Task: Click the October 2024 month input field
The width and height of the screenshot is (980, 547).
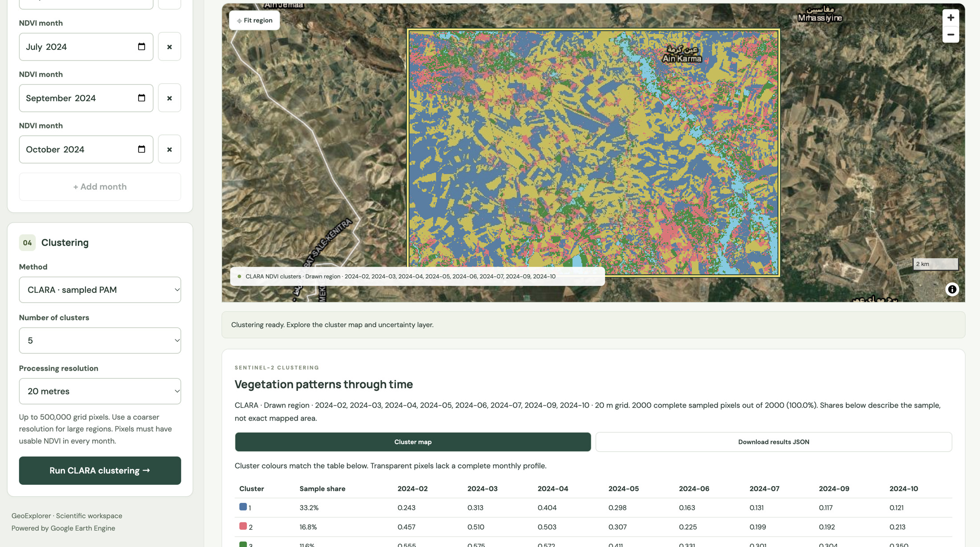Action: click(86, 149)
